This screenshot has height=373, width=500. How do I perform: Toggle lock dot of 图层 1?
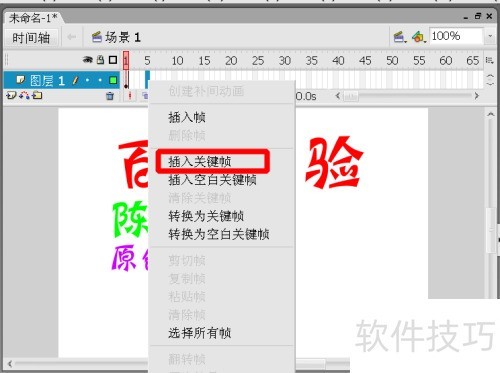[x=100, y=80]
